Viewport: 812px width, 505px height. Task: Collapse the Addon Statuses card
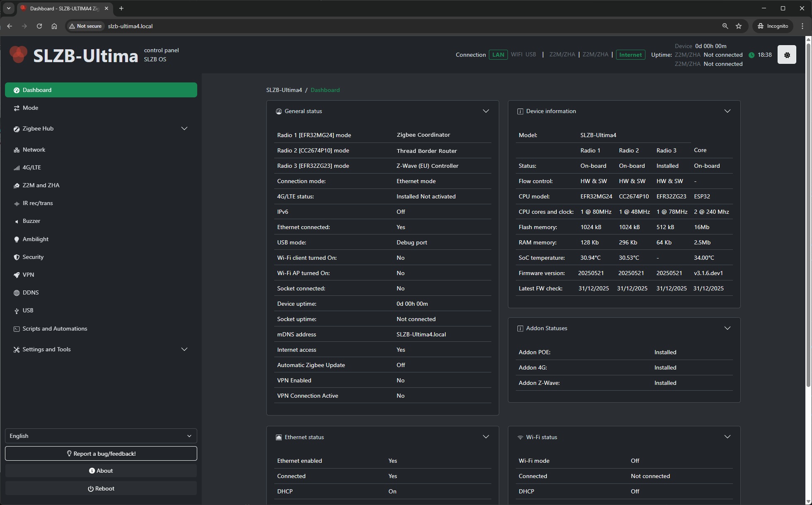[x=727, y=328]
